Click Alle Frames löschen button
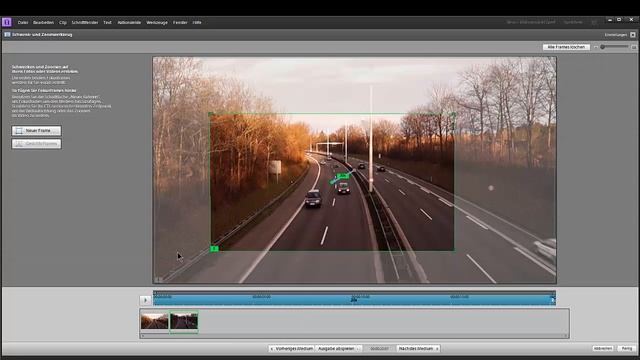Viewport: 640px width, 360px height. click(566, 47)
